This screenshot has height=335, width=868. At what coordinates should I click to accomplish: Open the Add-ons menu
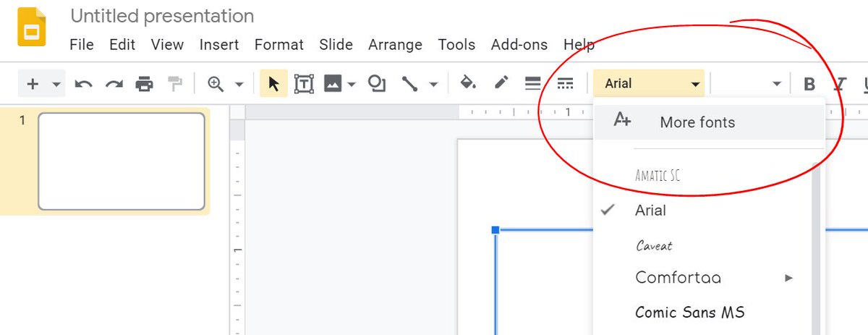519,45
